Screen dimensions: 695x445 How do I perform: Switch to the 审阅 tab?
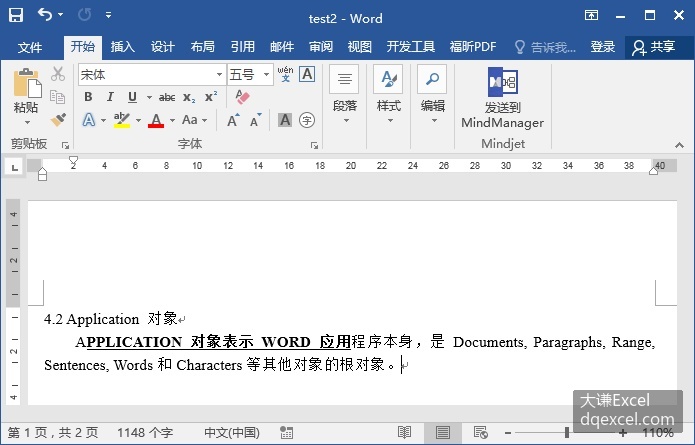tap(321, 47)
